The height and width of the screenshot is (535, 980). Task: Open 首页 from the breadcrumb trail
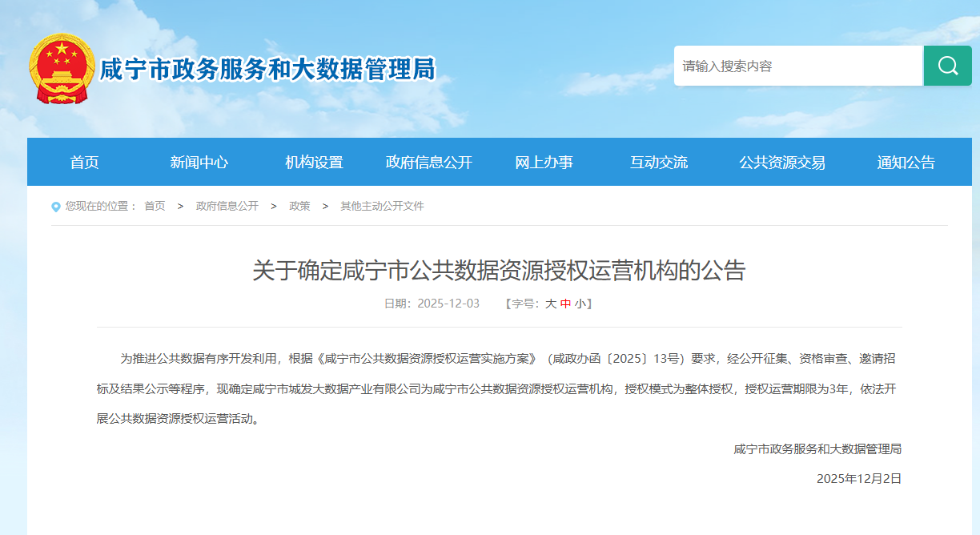tap(154, 206)
